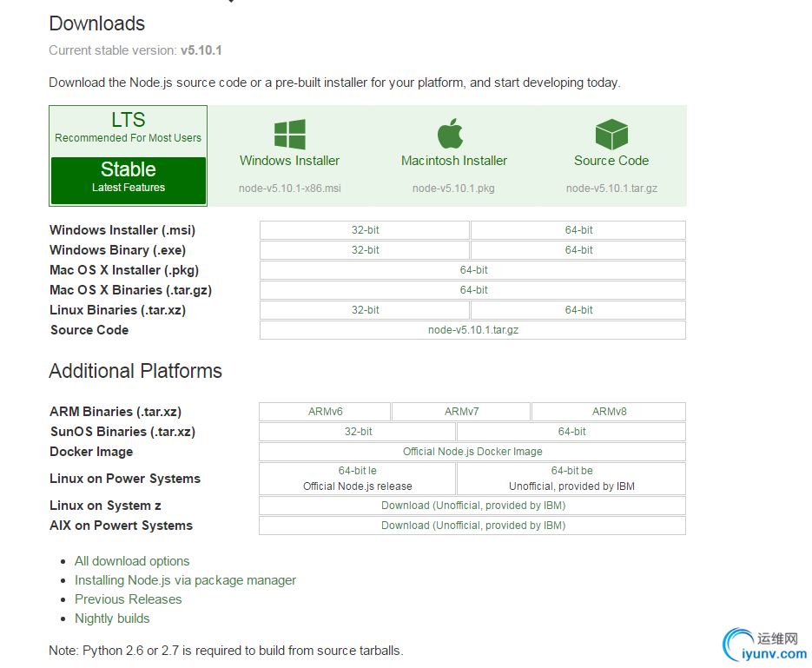
Task: Click the Windows logo icon
Action: click(x=289, y=135)
